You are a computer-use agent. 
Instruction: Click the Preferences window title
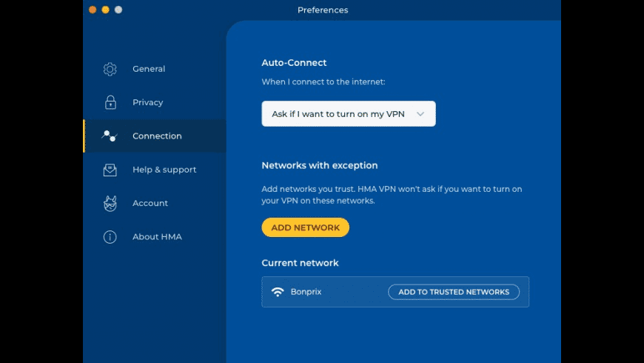(323, 10)
